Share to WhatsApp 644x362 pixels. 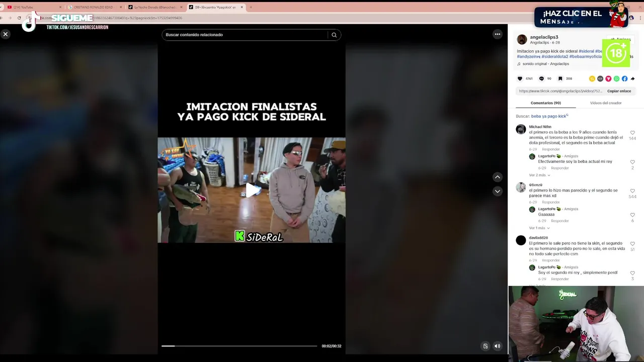(616, 78)
